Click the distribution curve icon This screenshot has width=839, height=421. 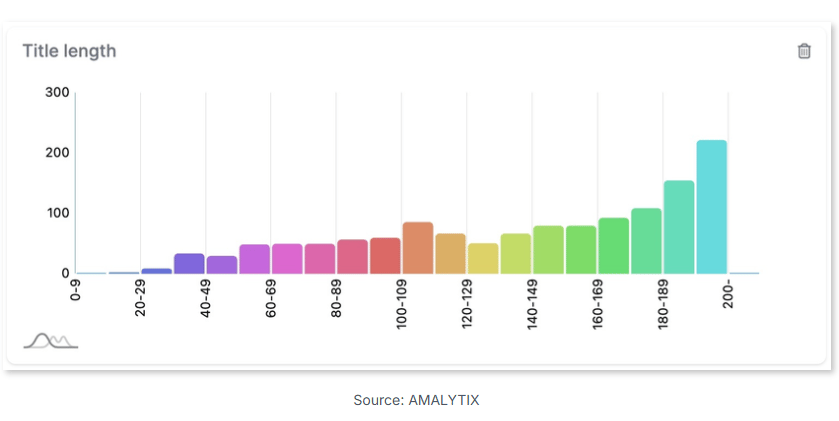(x=51, y=340)
